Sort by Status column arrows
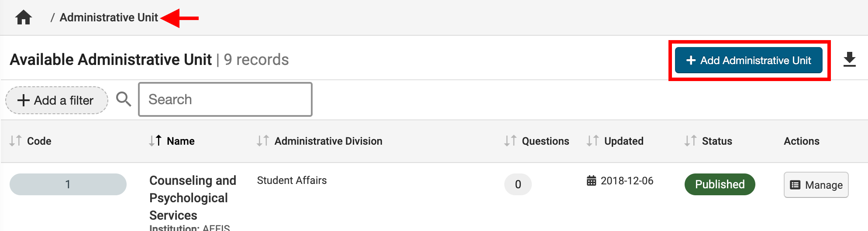 pyautogui.click(x=690, y=141)
